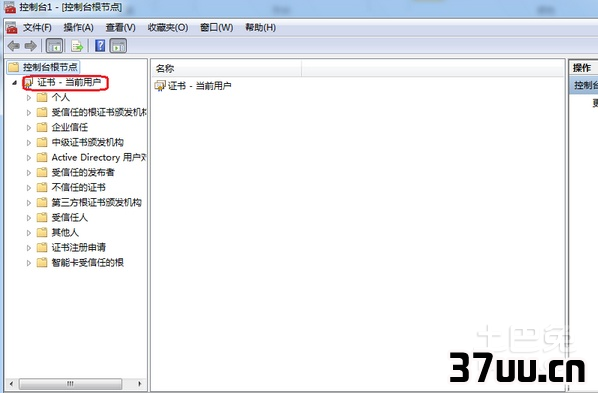Click the tree pane scrollbar right arrow
The height and width of the screenshot is (393, 598).
pyautogui.click(x=140, y=383)
